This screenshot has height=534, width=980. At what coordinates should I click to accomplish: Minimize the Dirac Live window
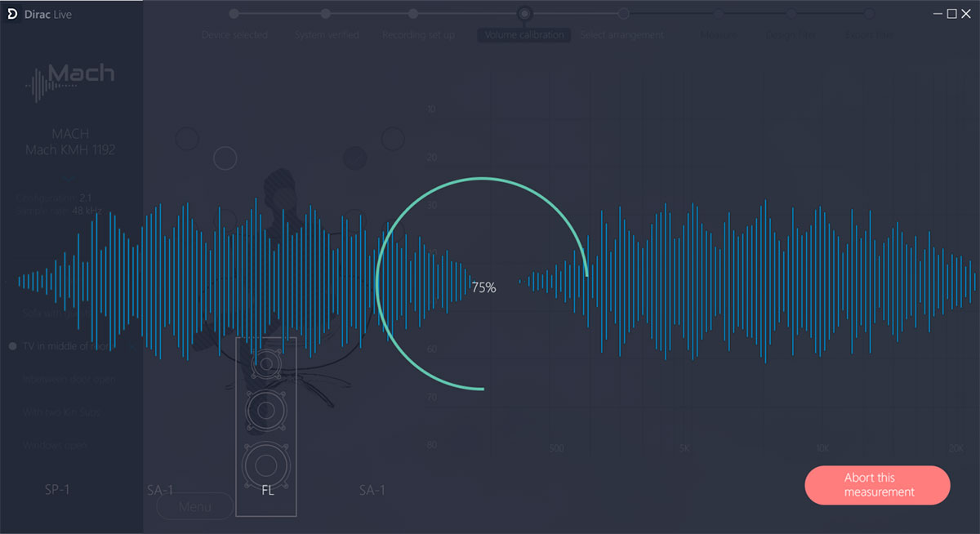tap(938, 14)
